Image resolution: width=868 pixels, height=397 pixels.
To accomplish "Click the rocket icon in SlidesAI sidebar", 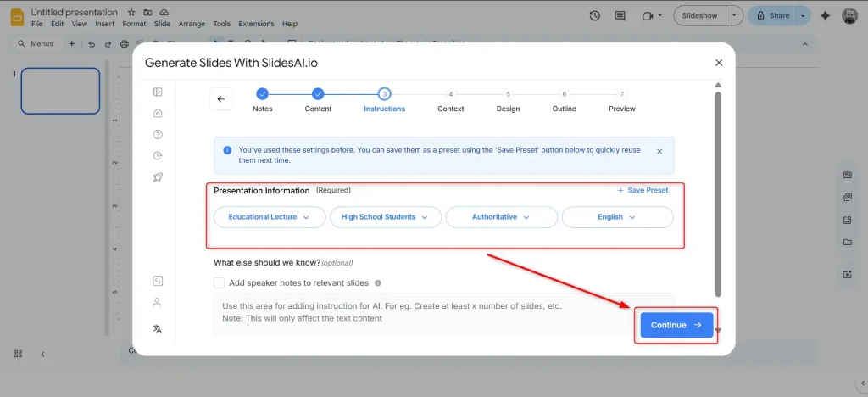I will [x=158, y=177].
